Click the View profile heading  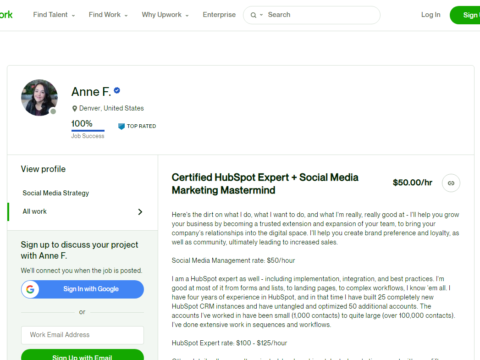tap(43, 169)
